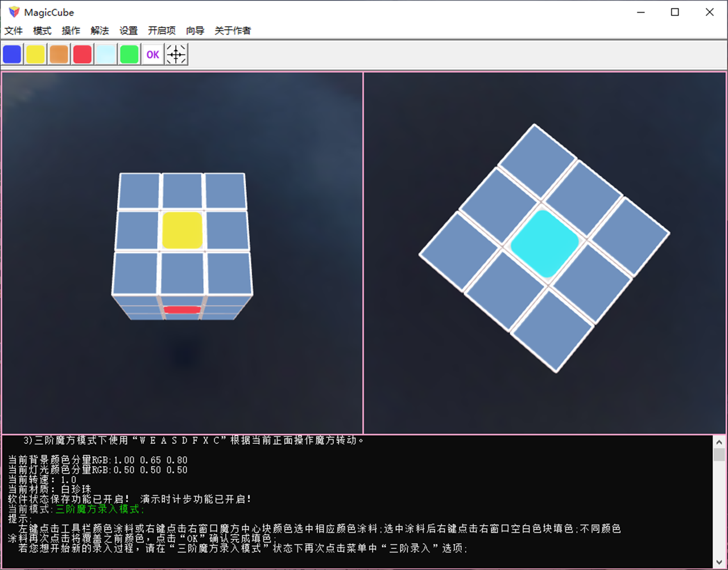Activate the crosshair rotation tool
This screenshot has height=570, width=728.
click(176, 54)
